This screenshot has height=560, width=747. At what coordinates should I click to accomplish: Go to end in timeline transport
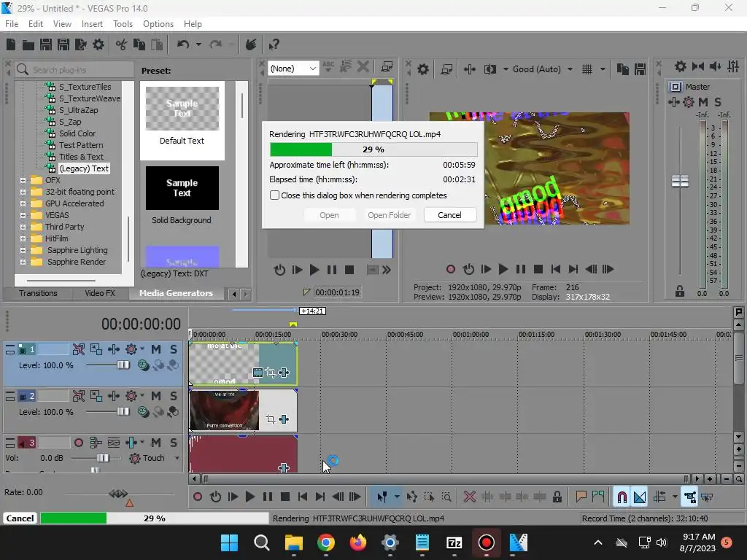(320, 497)
